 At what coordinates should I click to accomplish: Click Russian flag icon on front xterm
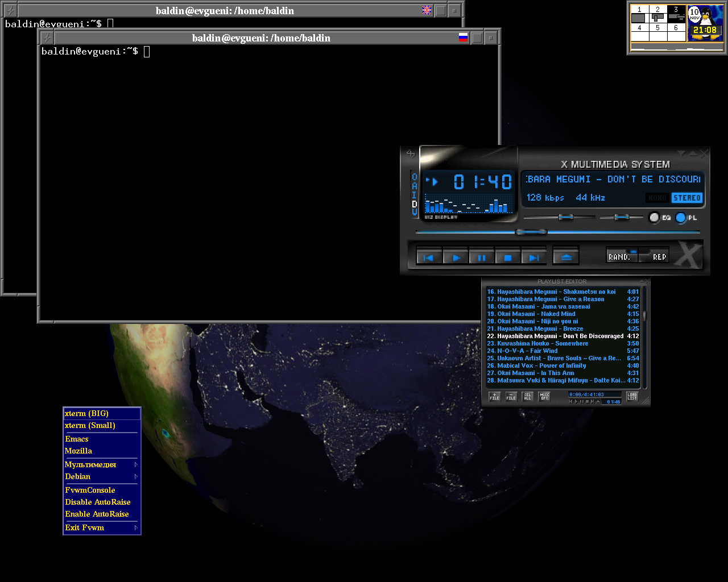point(463,38)
